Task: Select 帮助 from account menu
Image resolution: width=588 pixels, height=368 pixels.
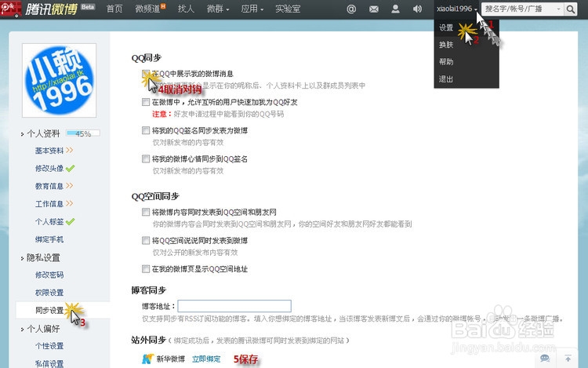Action: pyautogui.click(x=446, y=62)
